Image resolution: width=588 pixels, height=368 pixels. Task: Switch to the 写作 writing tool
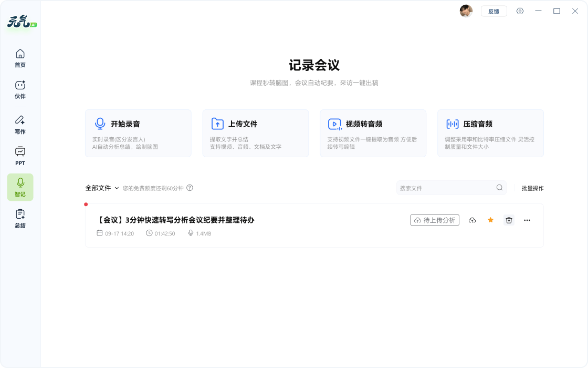pyautogui.click(x=20, y=125)
